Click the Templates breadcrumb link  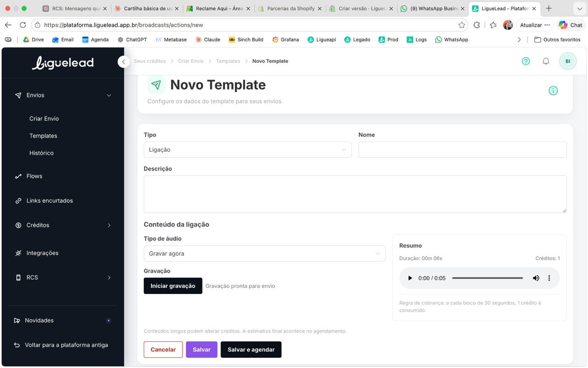click(228, 61)
